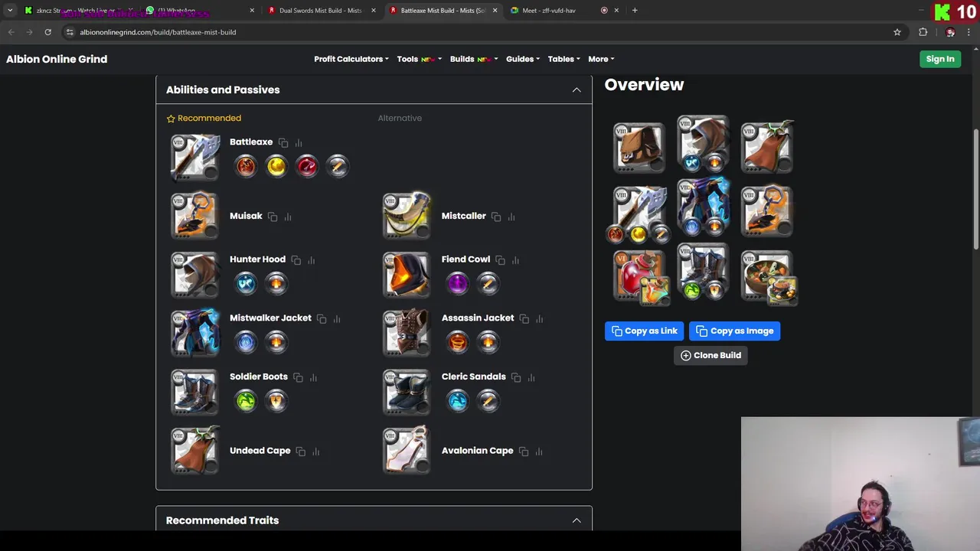980x551 pixels.
Task: Switch to Dual Swords Mist Build tab
Action: point(322,10)
